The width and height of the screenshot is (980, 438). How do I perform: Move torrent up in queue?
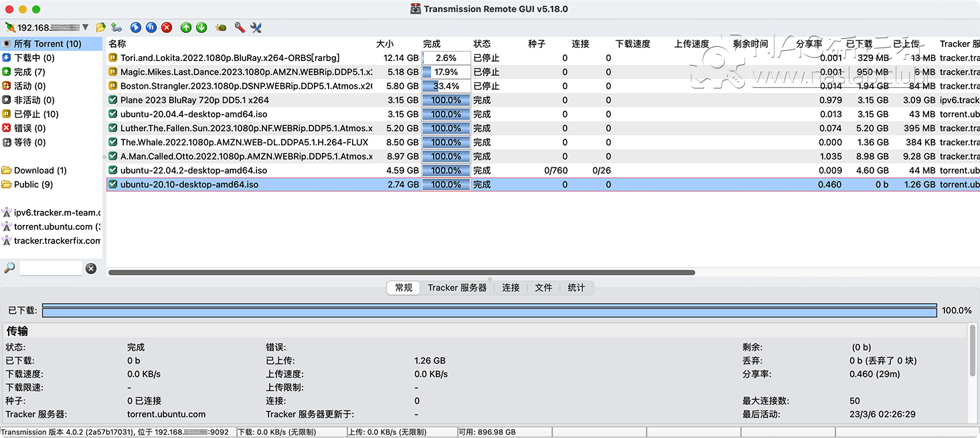click(186, 27)
